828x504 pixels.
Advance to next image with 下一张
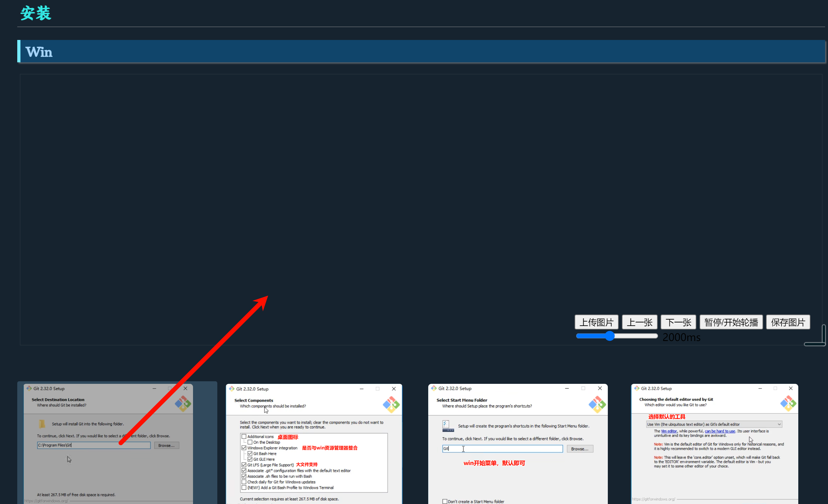point(678,322)
